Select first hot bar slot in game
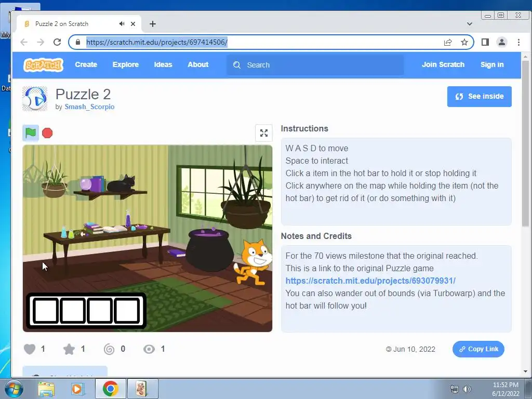Image resolution: width=532 pixels, height=399 pixels. coord(46,311)
